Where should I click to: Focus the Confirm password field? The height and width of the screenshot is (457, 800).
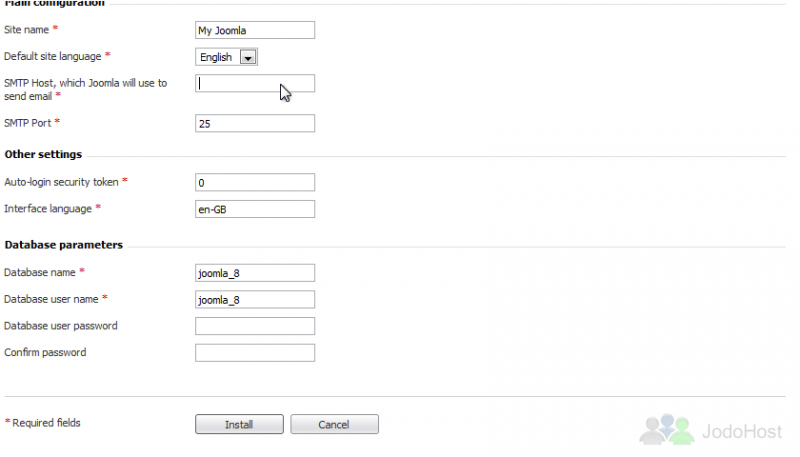click(x=255, y=352)
